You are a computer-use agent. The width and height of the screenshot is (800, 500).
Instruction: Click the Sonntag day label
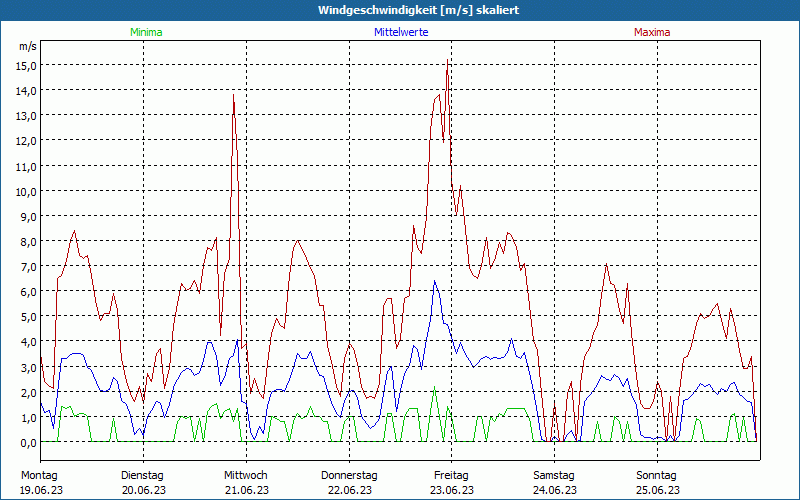[656, 476]
